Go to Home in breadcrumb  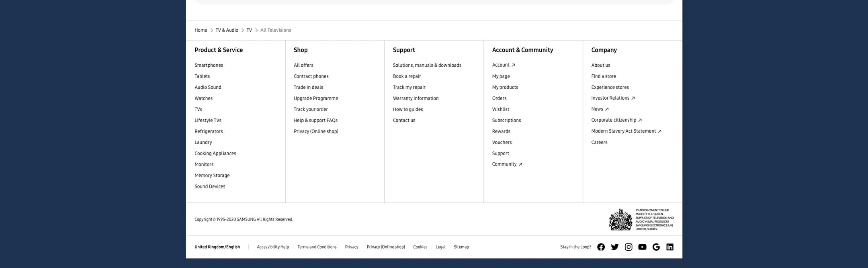click(201, 30)
